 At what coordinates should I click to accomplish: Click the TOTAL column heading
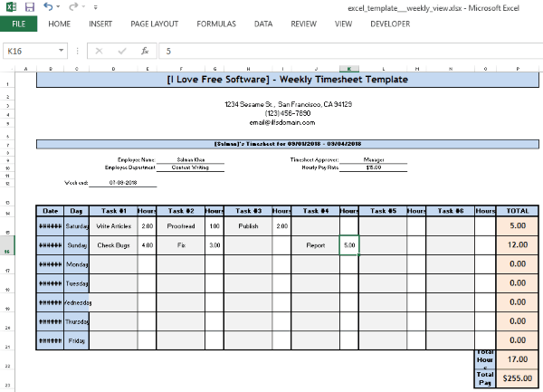coord(518,211)
